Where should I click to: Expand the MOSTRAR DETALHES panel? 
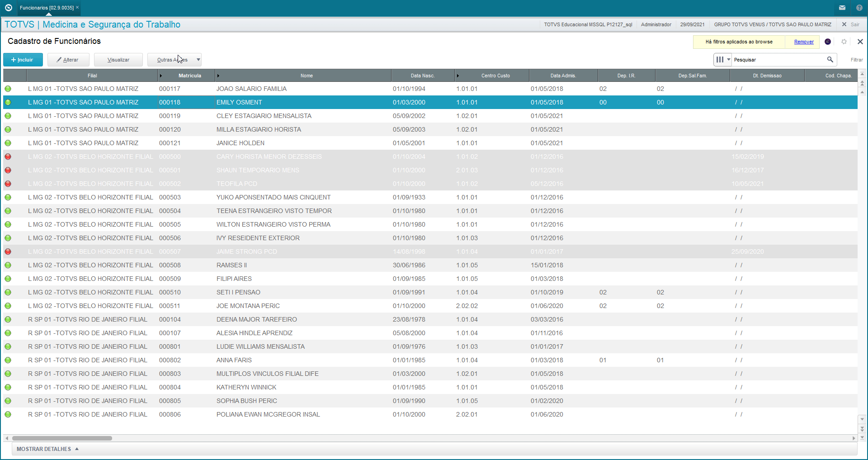click(x=47, y=449)
